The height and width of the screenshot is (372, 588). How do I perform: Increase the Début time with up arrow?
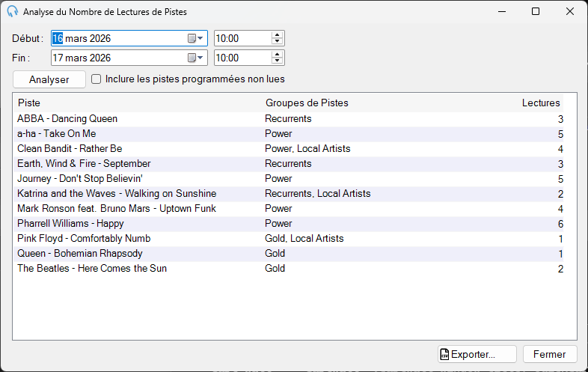277,35
